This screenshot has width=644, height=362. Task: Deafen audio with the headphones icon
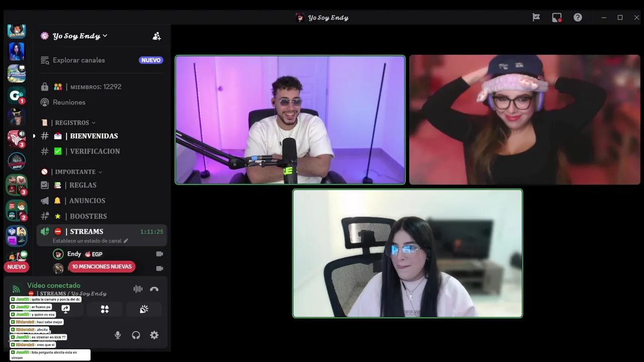click(x=136, y=335)
